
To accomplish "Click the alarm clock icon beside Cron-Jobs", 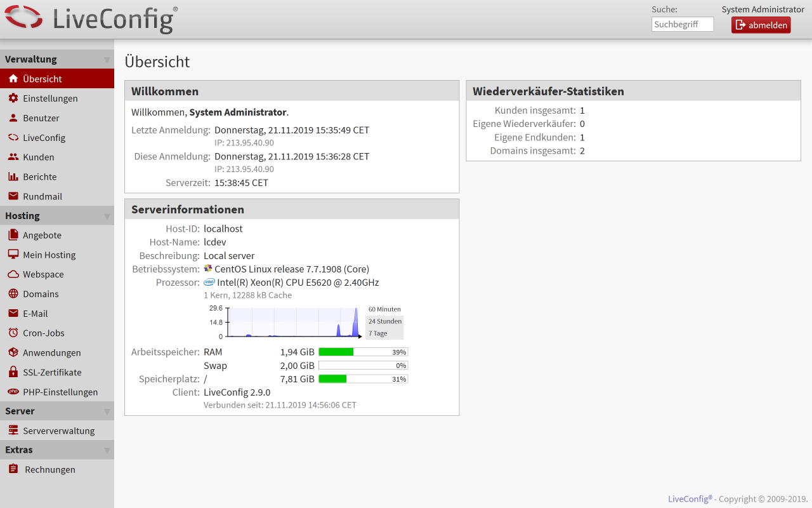I will click(13, 333).
